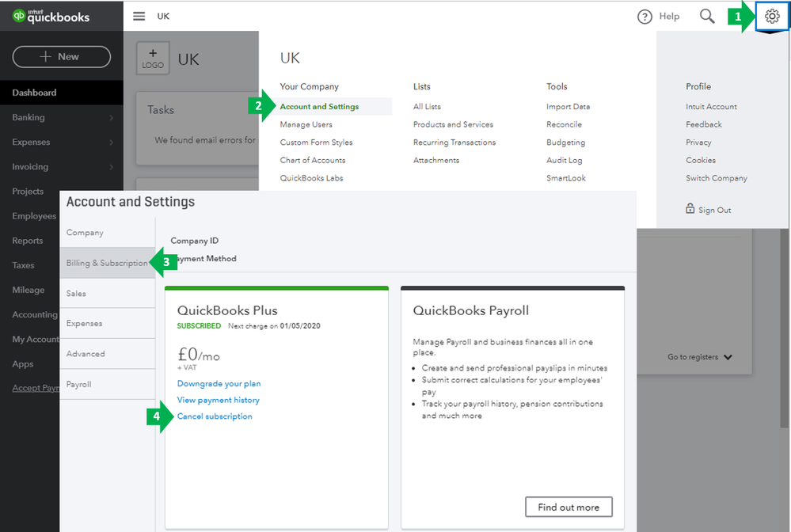Open Mileage in the sidebar
Image resolution: width=791 pixels, height=532 pixels.
click(x=30, y=290)
